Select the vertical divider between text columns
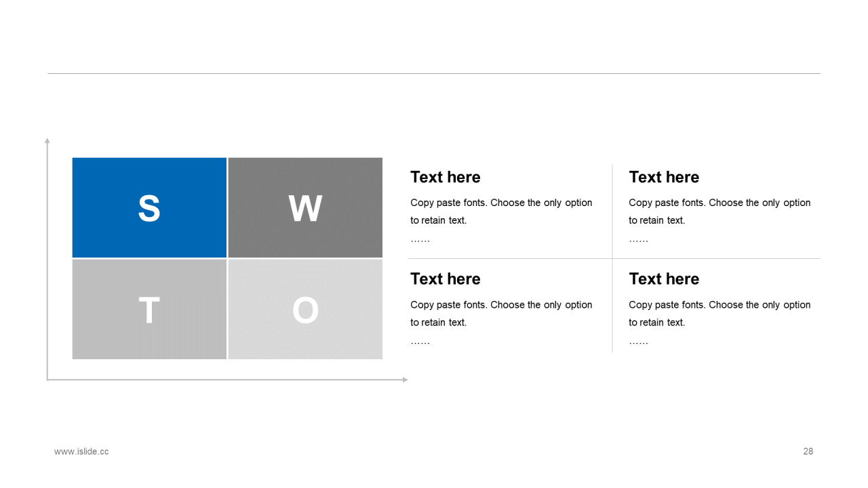 [612, 258]
